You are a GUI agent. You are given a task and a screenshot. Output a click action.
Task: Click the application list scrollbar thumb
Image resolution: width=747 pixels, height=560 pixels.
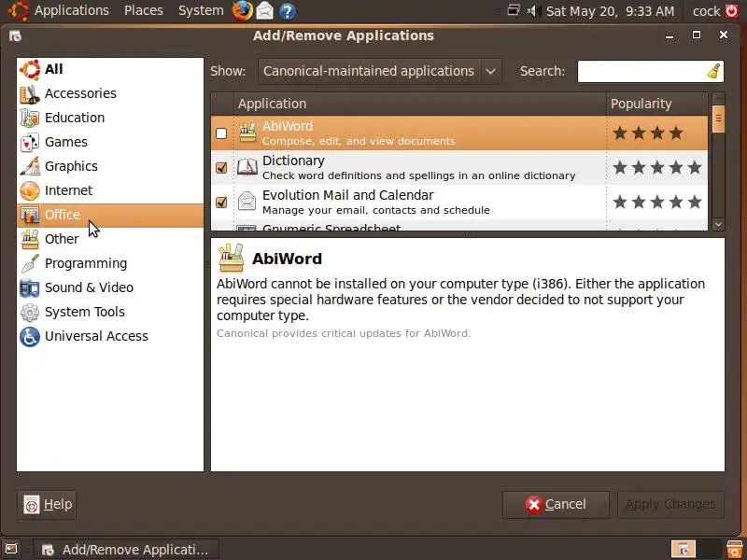pyautogui.click(x=718, y=119)
